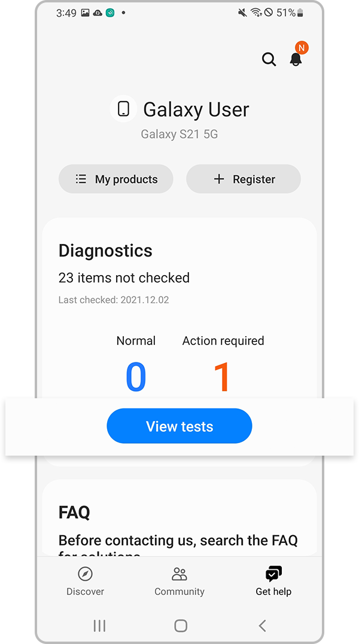Open My products

115,179
